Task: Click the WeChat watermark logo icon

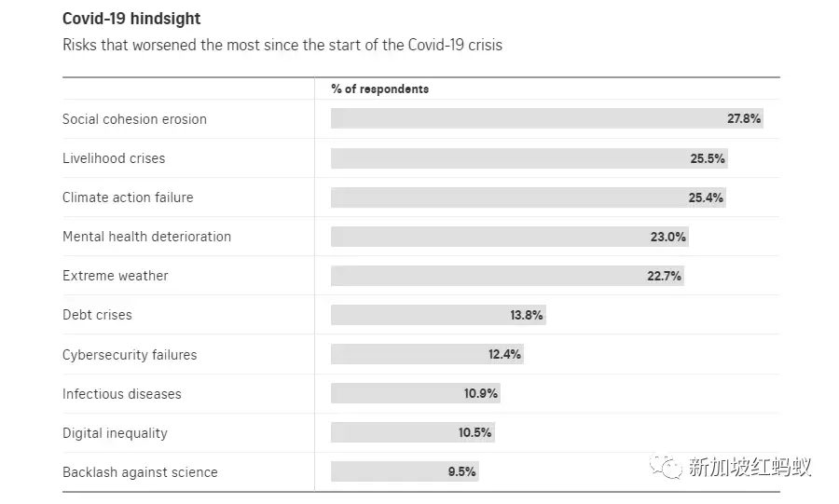Action: (666, 465)
